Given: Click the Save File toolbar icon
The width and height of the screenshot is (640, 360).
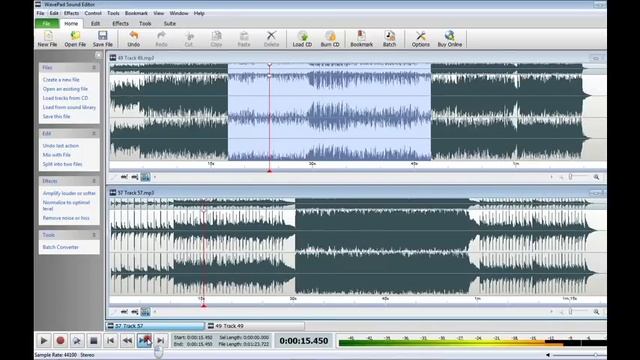Looking at the screenshot, I should click(x=102, y=39).
